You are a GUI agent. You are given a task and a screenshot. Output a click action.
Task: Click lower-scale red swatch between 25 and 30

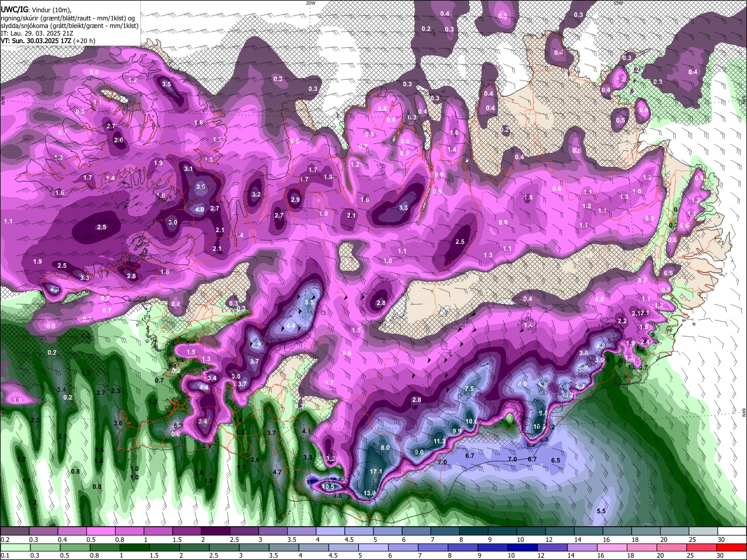(702, 547)
